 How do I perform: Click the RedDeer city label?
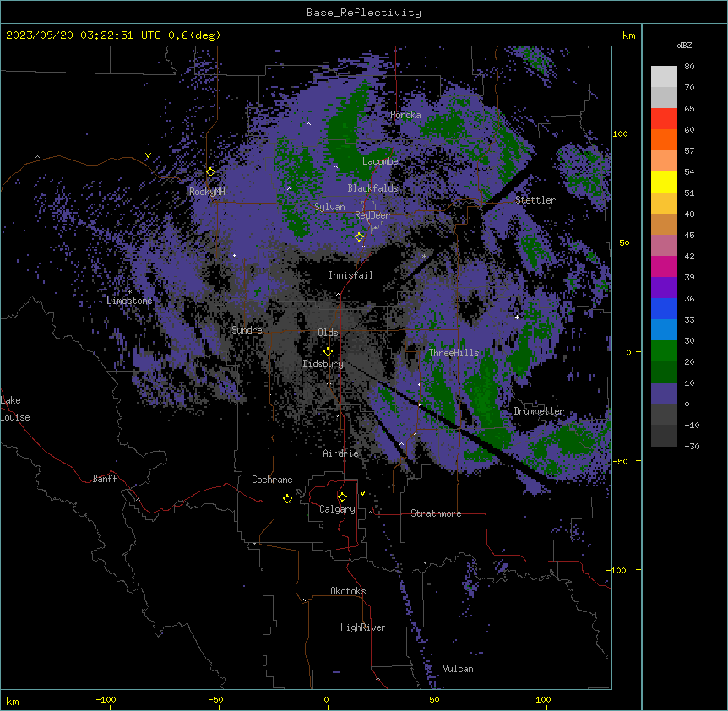372,215
